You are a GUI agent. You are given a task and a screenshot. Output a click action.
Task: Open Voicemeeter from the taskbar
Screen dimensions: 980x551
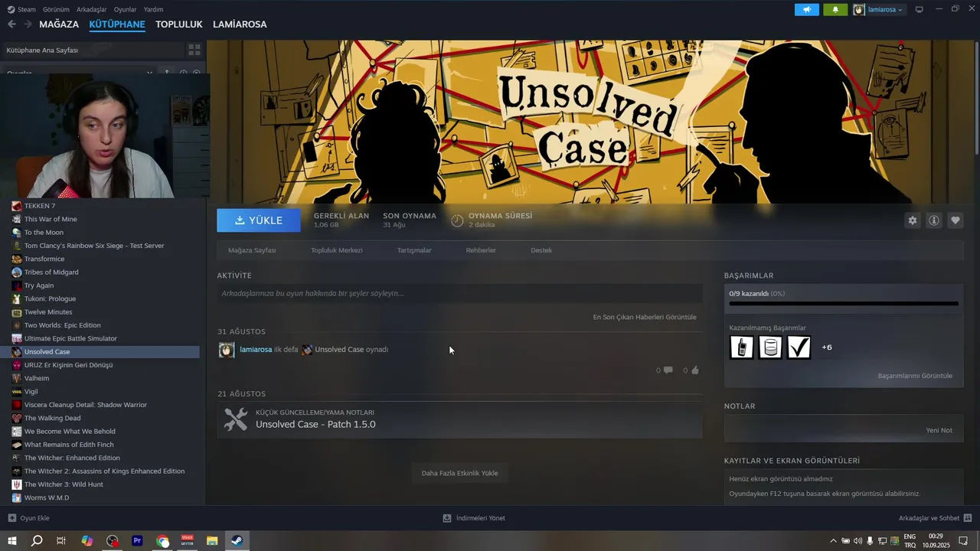tap(187, 541)
